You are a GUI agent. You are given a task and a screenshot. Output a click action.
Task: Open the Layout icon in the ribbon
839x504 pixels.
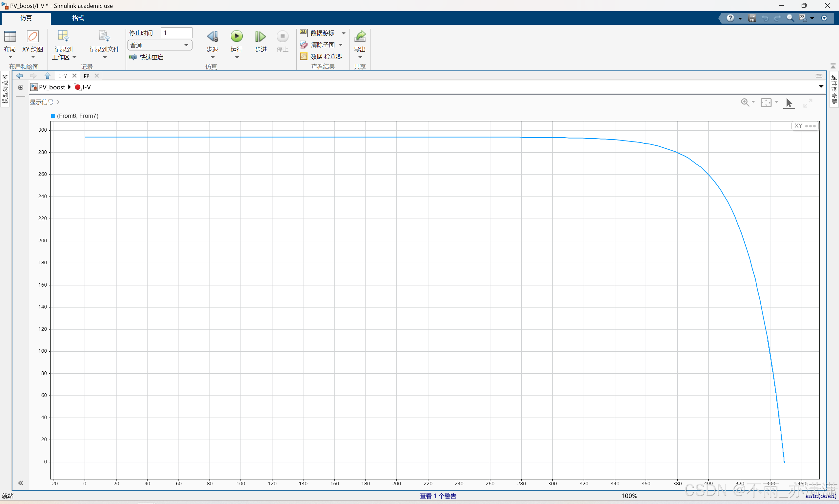10,37
